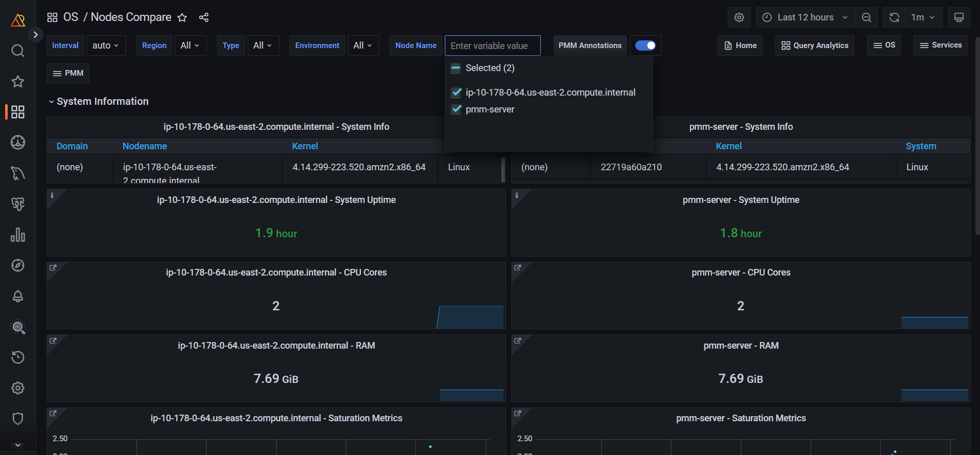980x455 pixels.
Task: Click the Home button
Action: click(740, 45)
